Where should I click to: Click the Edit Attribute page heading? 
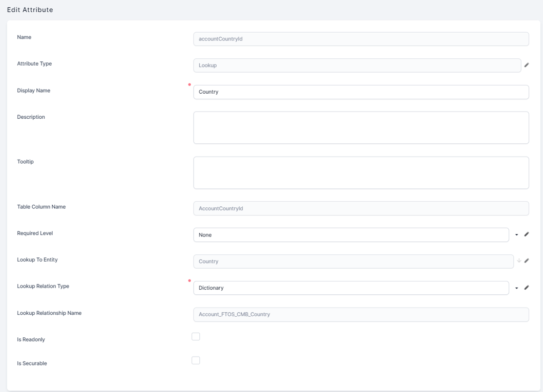point(30,10)
